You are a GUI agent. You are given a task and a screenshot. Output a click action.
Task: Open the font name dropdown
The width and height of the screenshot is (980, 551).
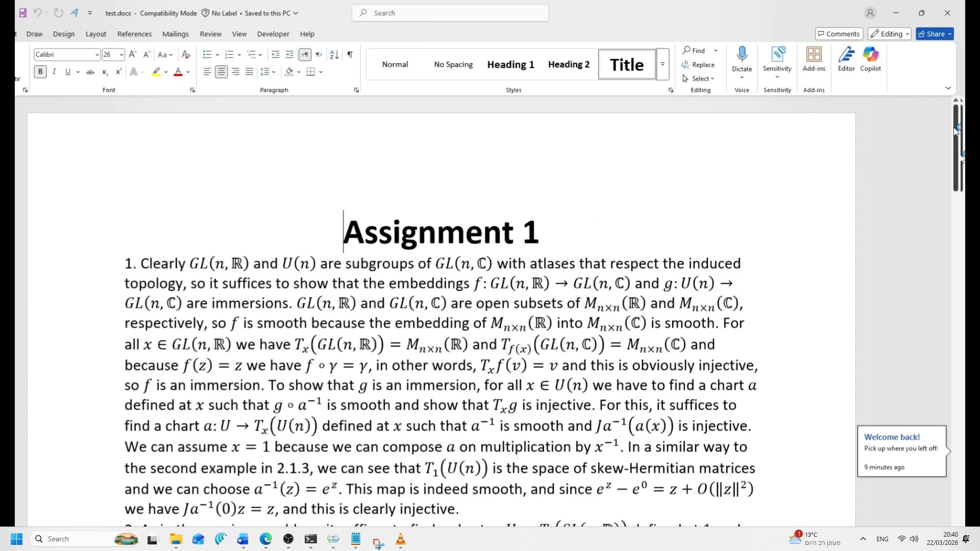click(x=97, y=55)
